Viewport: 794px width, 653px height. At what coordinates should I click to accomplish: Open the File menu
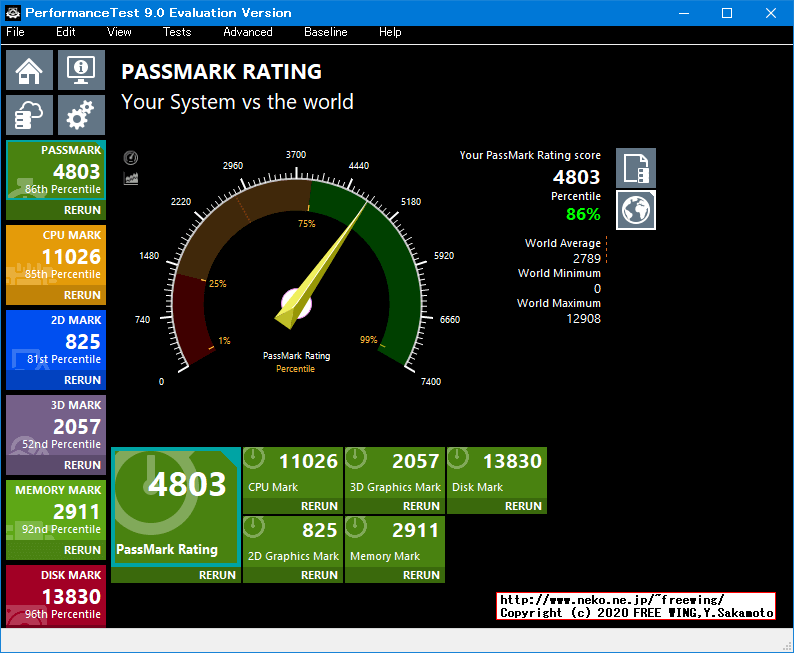15,32
